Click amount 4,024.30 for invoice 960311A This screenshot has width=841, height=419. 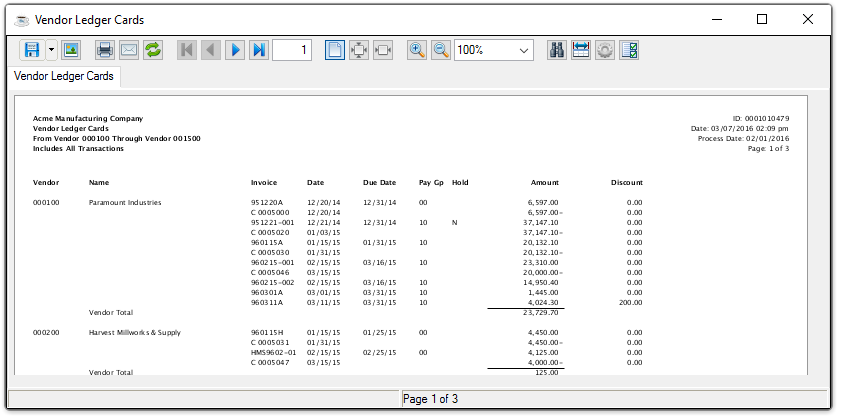click(543, 303)
